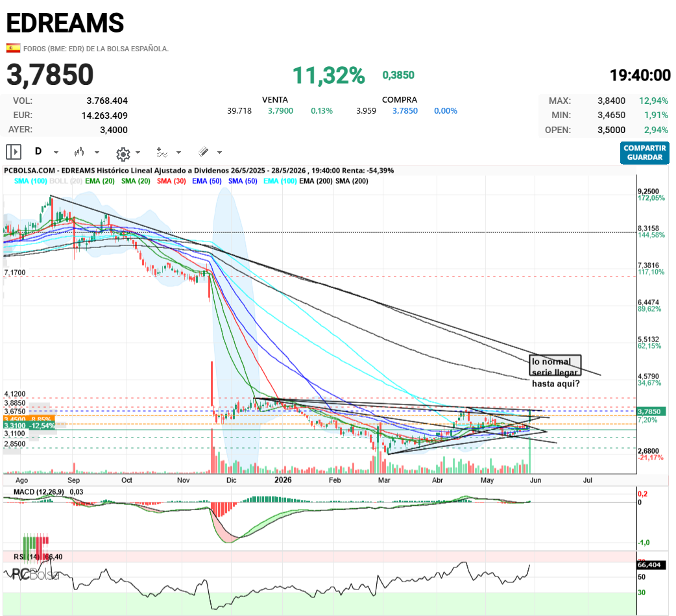
Task: Select the drawing pencil tool
Action: 204,151
